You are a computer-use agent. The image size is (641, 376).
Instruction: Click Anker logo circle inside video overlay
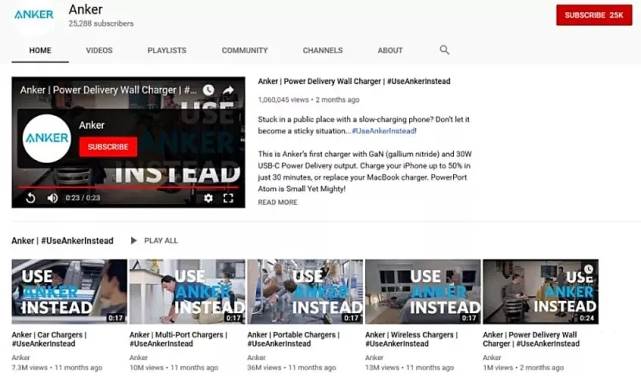pos(47,139)
